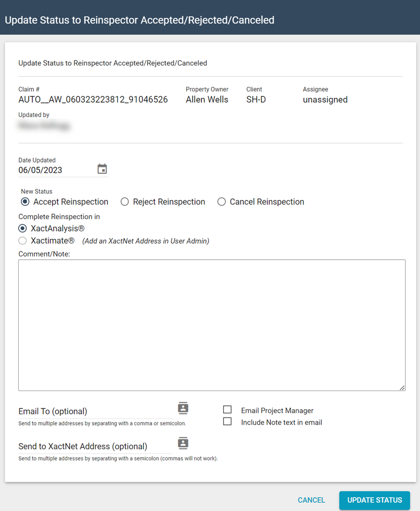
Task: Choose the Reject Reinspection option
Action: tap(125, 202)
